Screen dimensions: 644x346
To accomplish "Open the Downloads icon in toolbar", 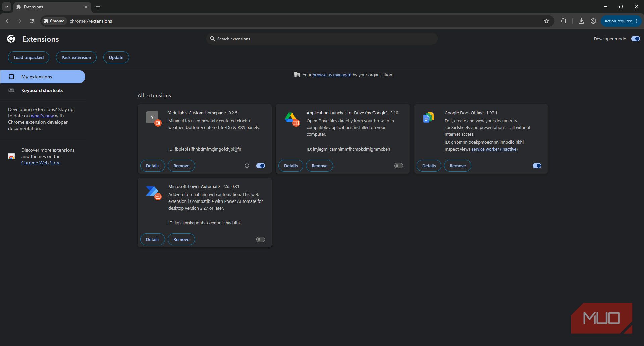I will point(581,21).
